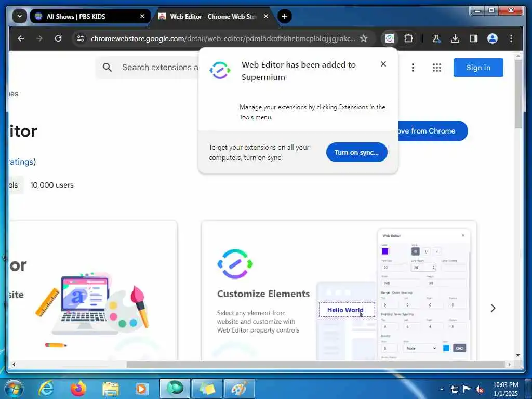This screenshot has height=399, width=532.
Task: Click the 10,000 users text
Action: (52, 185)
